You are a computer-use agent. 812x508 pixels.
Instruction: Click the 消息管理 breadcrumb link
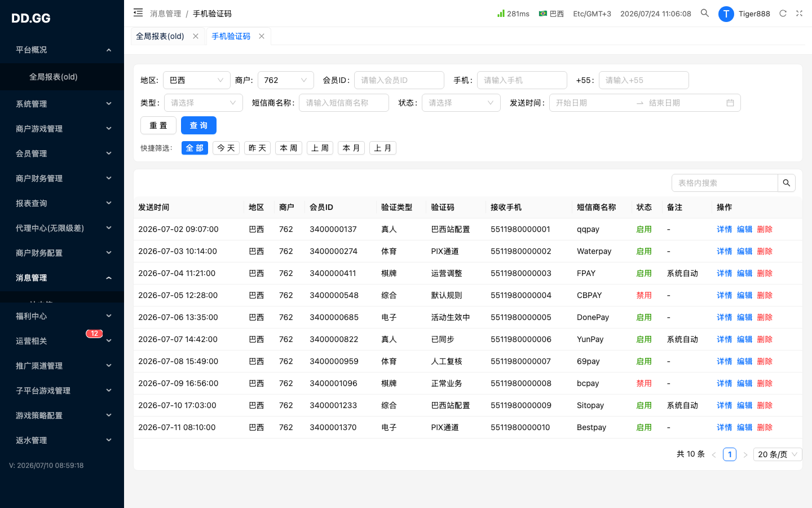point(166,14)
